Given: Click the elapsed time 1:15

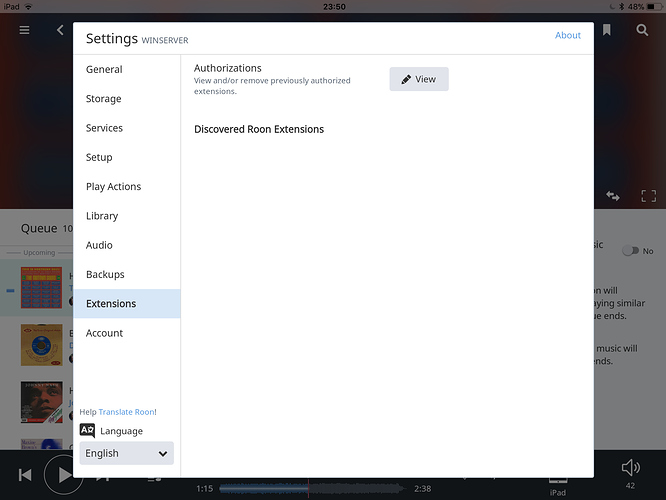Looking at the screenshot, I should [205, 489].
